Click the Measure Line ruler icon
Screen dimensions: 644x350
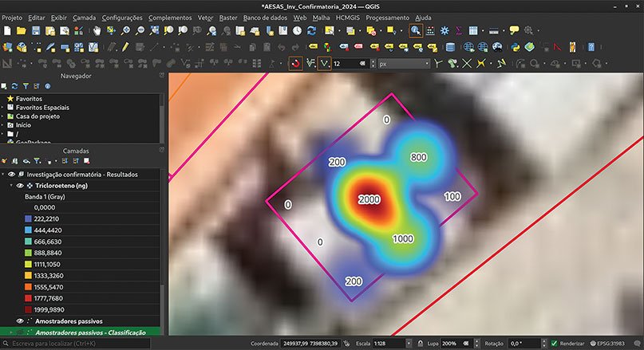coord(494,30)
